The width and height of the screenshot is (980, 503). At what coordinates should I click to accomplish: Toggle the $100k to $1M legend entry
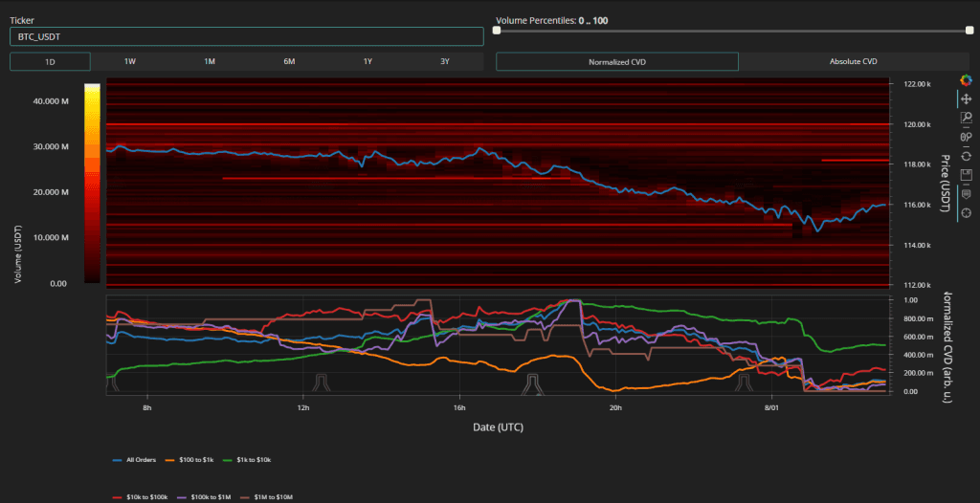click(x=205, y=496)
